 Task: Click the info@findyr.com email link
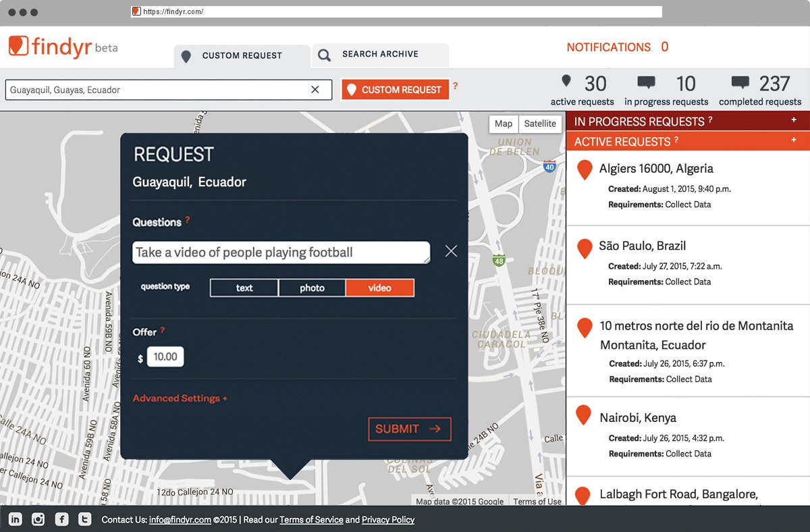[x=180, y=520]
